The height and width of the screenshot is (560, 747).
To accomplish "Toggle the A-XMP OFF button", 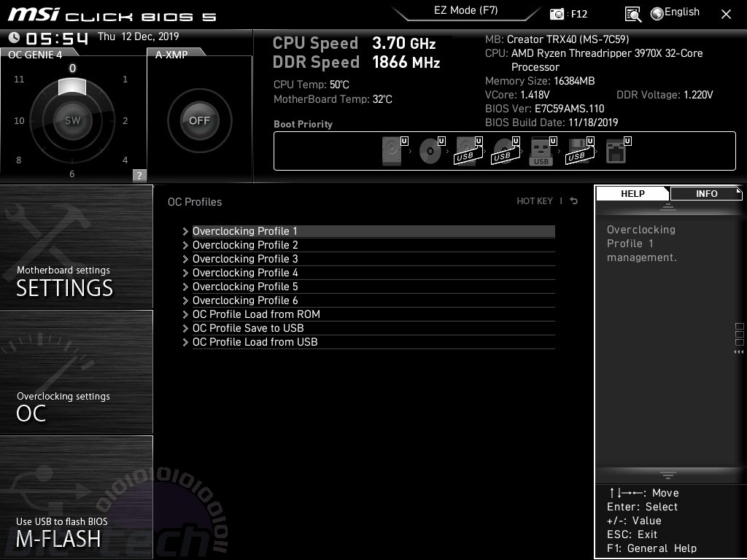I will click(x=199, y=120).
